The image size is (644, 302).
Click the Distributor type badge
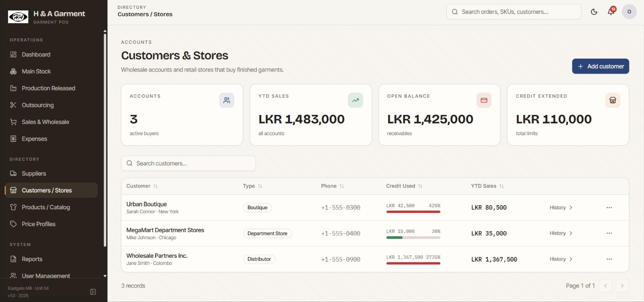259,259
